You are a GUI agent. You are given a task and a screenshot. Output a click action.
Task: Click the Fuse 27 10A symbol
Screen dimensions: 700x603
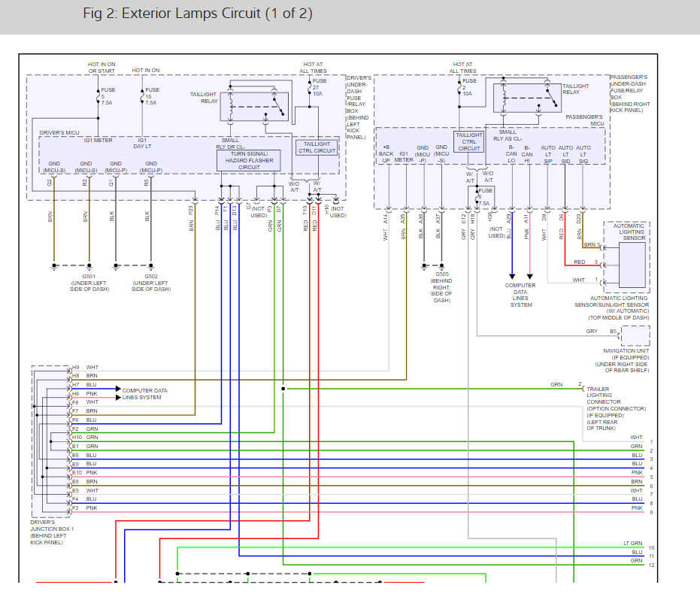pyautogui.click(x=309, y=87)
